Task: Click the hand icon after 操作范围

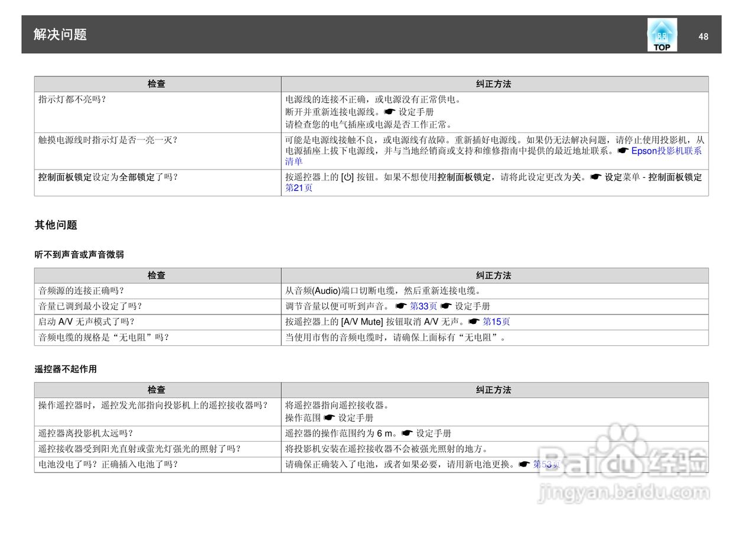Action: (330, 418)
